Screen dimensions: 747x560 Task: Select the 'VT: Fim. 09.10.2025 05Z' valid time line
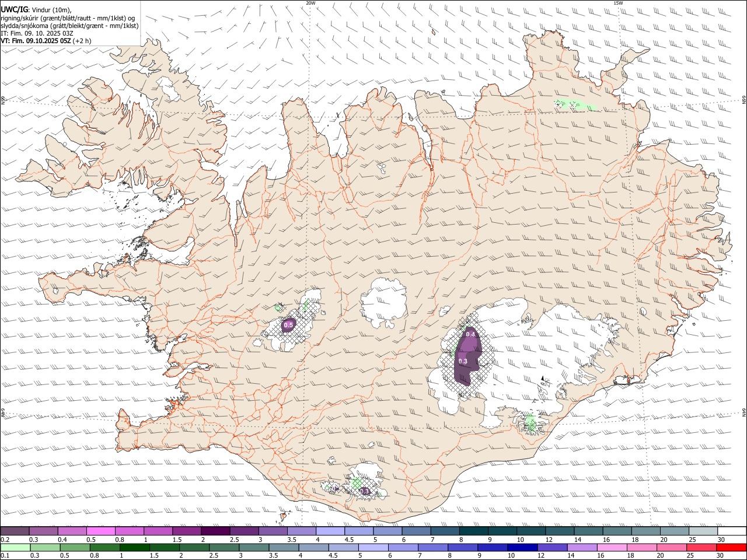tap(46, 41)
